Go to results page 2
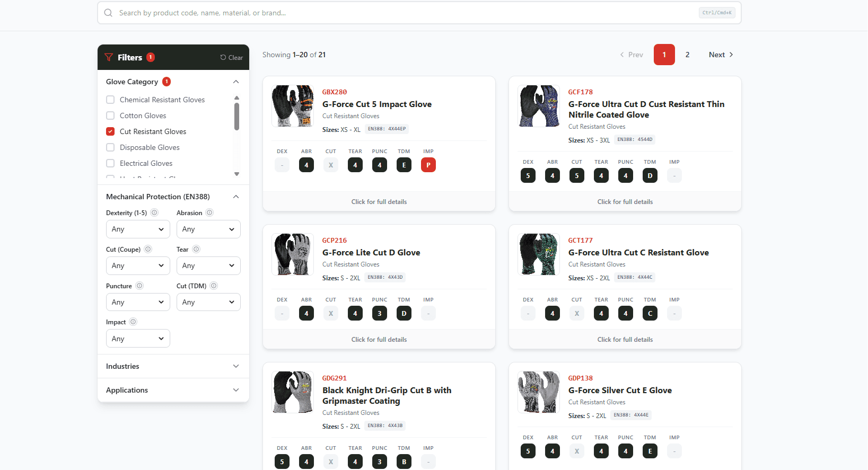This screenshot has width=868, height=470. pyautogui.click(x=687, y=55)
